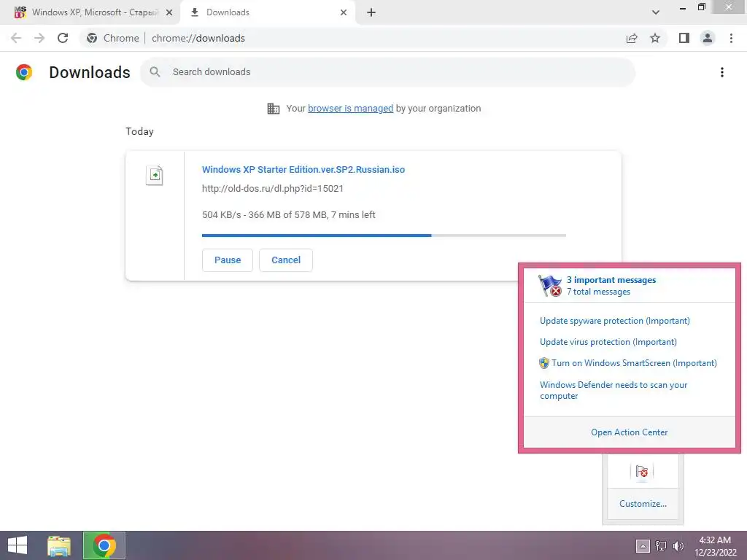This screenshot has height=560, width=747.
Task: Open the Windows Start button
Action: tap(18, 545)
